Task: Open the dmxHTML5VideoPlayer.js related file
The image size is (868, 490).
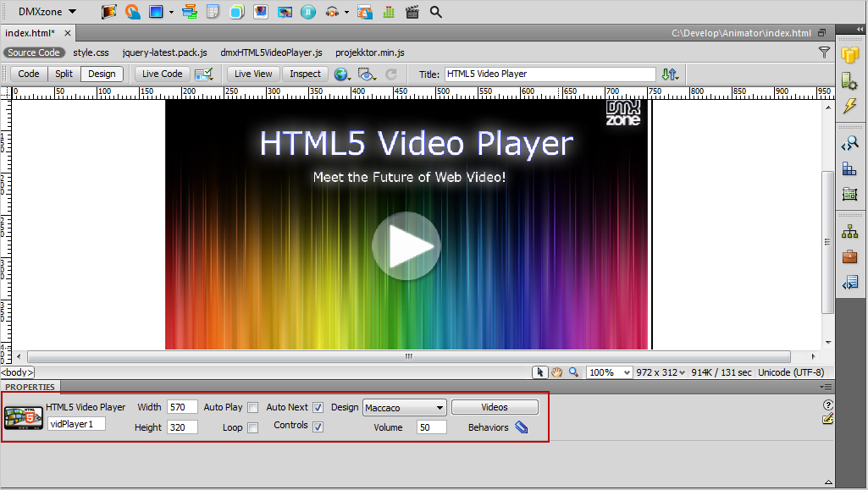Action: coord(271,52)
